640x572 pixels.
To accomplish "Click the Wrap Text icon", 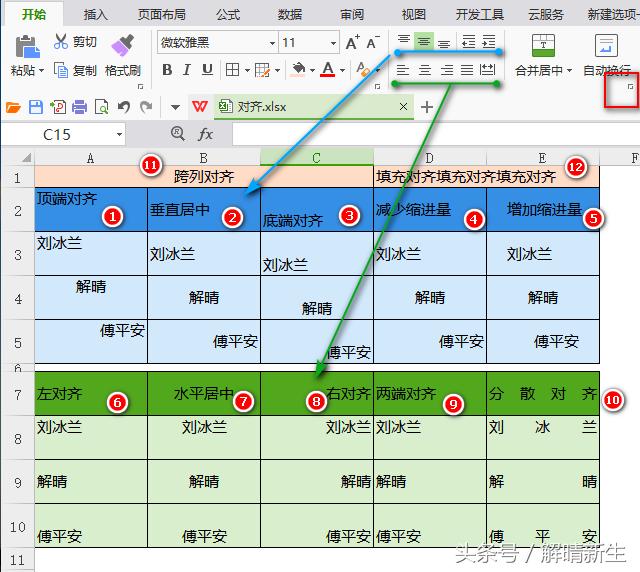I will [607, 45].
